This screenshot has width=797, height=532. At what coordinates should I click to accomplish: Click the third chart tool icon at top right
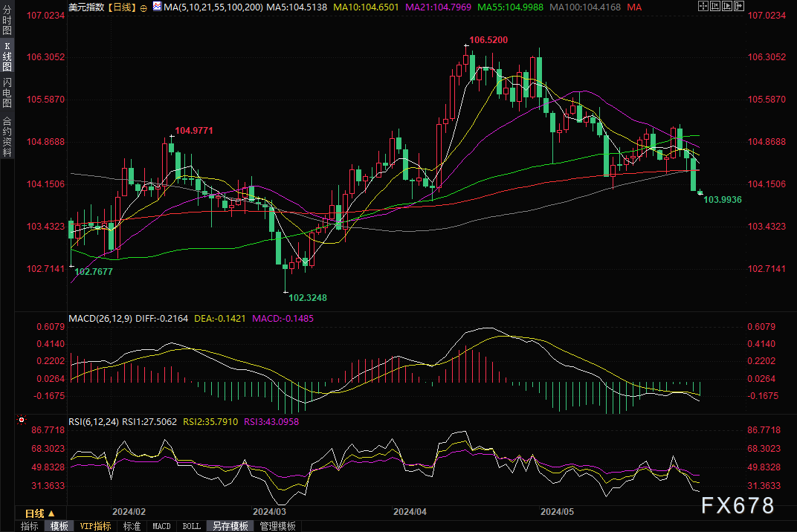point(728,7)
